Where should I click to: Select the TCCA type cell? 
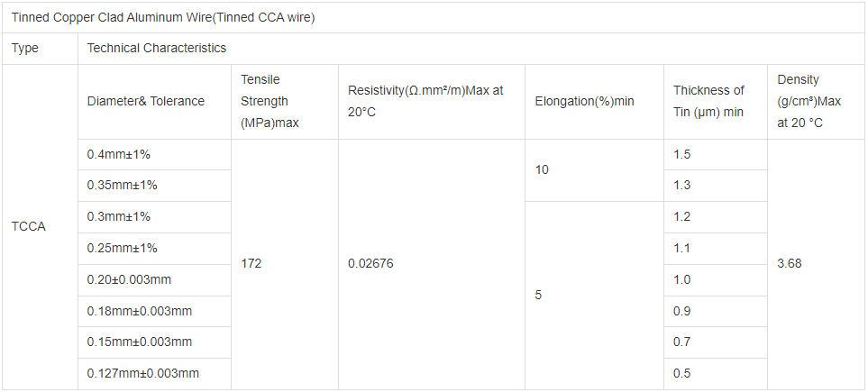tap(29, 226)
